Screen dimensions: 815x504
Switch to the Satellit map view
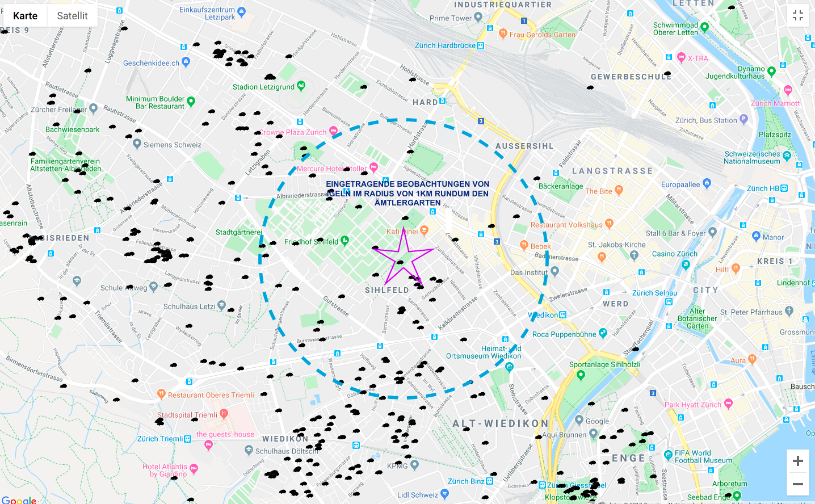coord(72,16)
